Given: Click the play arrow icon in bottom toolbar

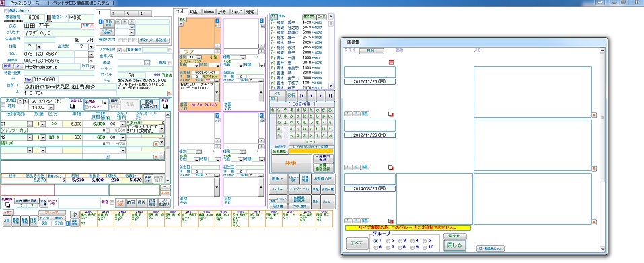Looking at the screenshot, I should point(75,215).
